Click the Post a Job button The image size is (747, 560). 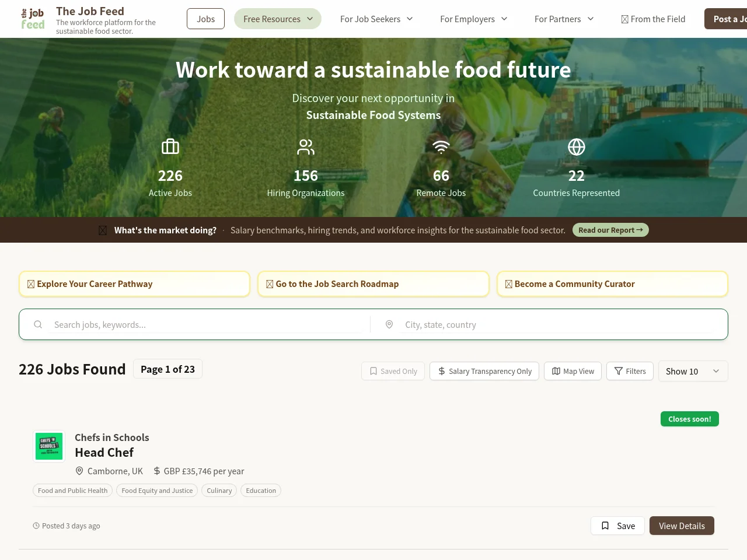[725, 19]
